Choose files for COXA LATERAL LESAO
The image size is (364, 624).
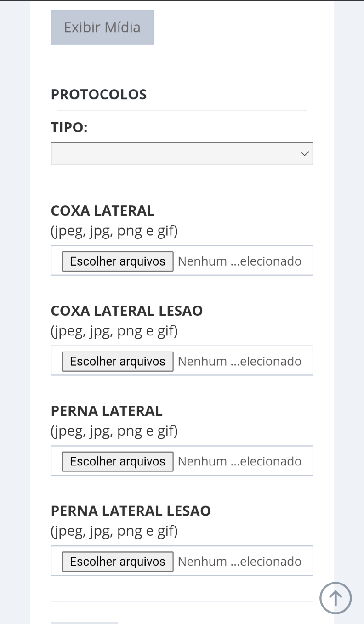click(x=118, y=361)
